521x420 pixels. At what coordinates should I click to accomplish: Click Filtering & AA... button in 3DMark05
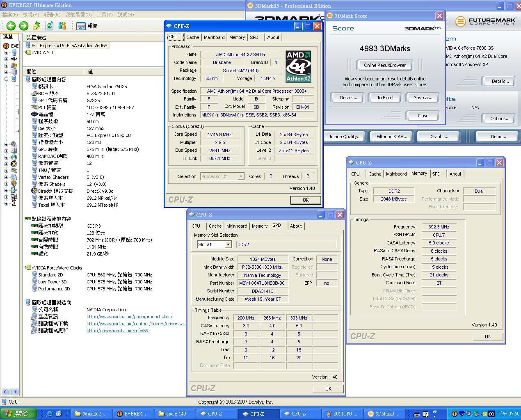[x=392, y=137]
